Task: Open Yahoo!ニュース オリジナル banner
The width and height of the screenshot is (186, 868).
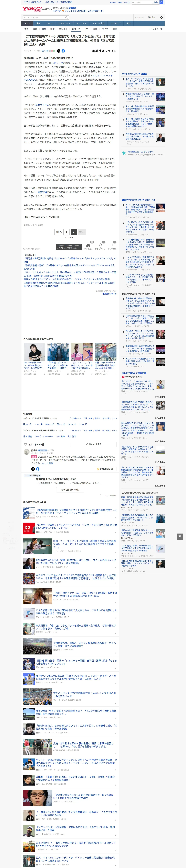Action: point(143,153)
